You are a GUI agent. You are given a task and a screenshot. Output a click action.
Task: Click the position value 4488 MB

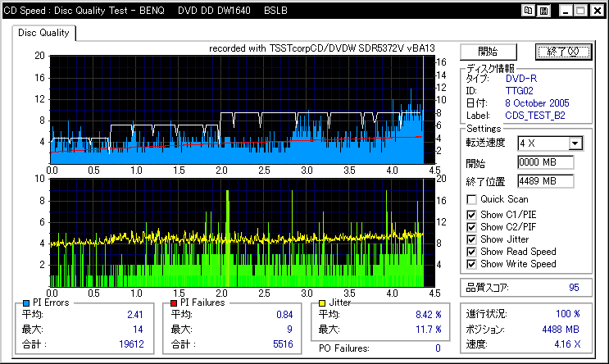click(x=561, y=330)
